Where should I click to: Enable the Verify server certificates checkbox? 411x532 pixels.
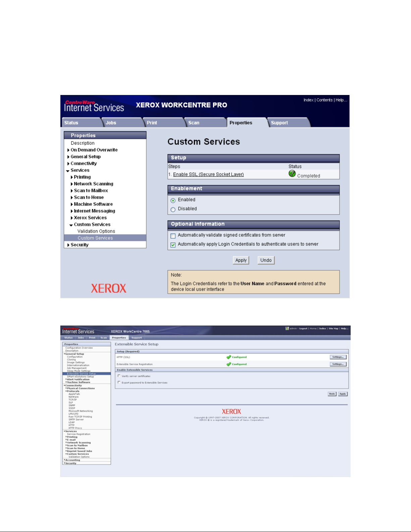119,376
